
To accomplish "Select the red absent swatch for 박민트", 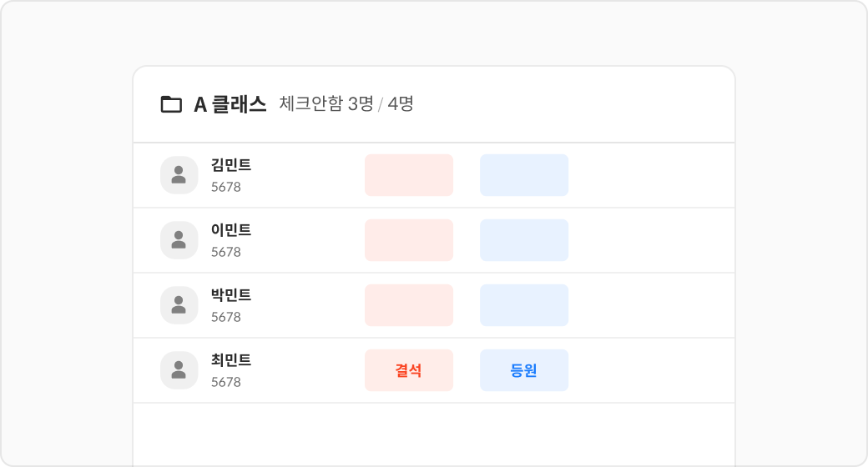I will click(x=409, y=305).
